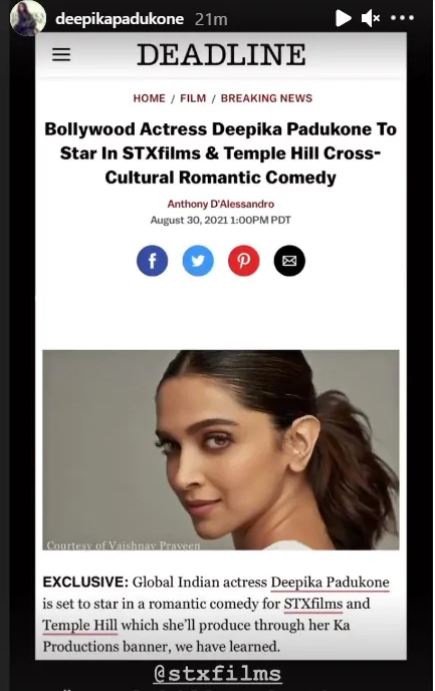Open deepikapadukone profile picture
Viewport: 435px width, 691px height.
(x=28, y=19)
